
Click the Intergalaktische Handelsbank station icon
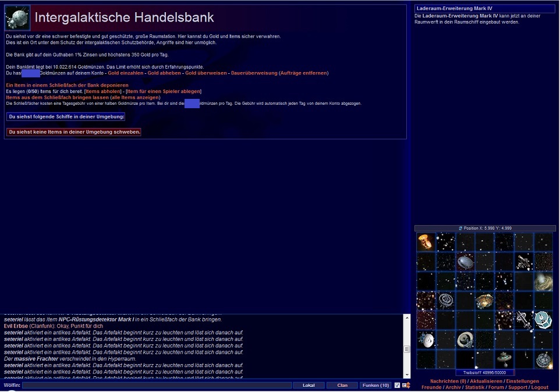coord(17,18)
